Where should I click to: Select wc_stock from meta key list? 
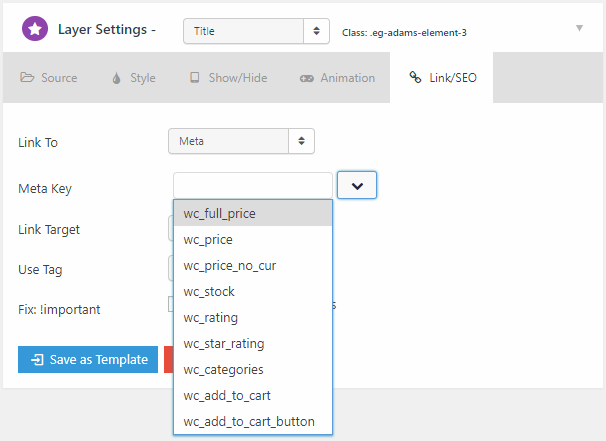(253, 291)
